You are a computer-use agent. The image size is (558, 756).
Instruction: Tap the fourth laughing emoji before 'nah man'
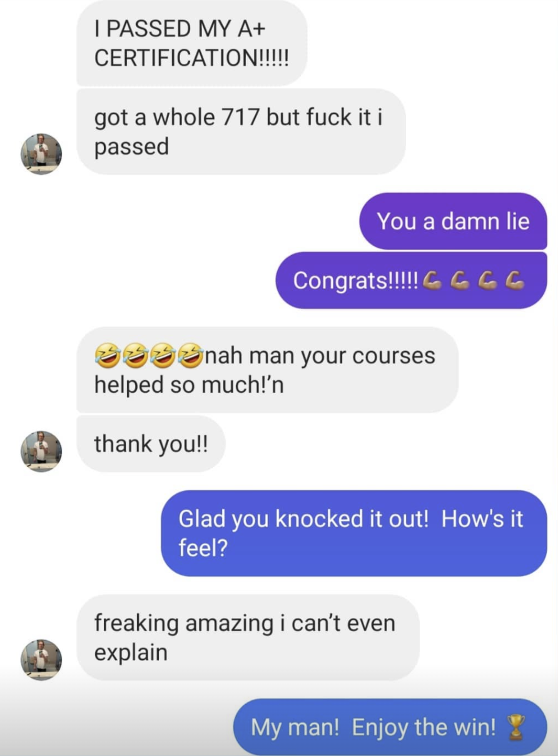click(191, 355)
